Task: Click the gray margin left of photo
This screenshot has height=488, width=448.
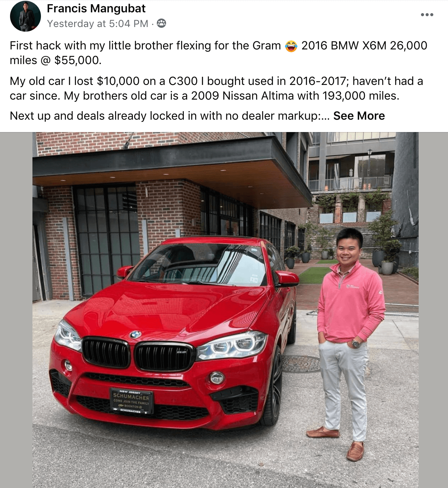Action: (x=16, y=310)
